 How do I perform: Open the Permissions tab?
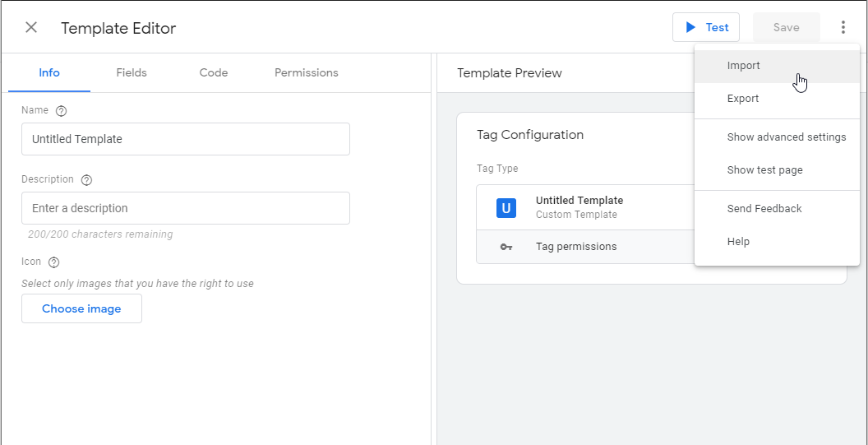306,72
